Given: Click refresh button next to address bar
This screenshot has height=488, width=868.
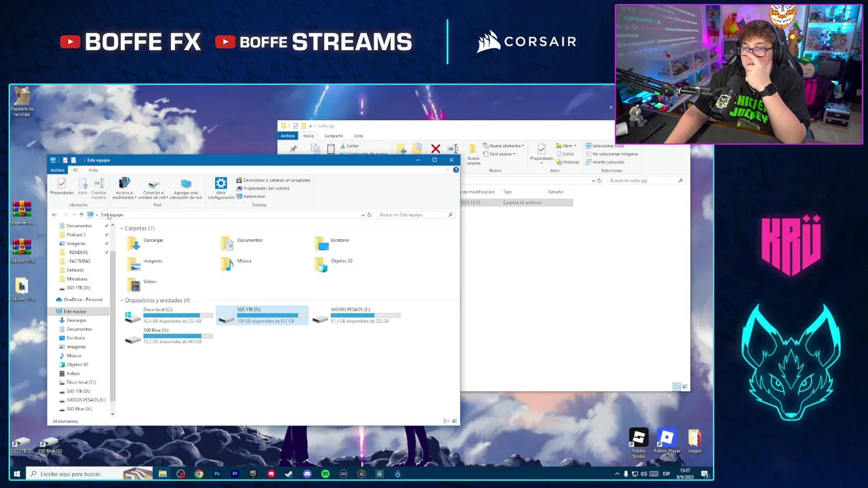Looking at the screenshot, I should (369, 215).
